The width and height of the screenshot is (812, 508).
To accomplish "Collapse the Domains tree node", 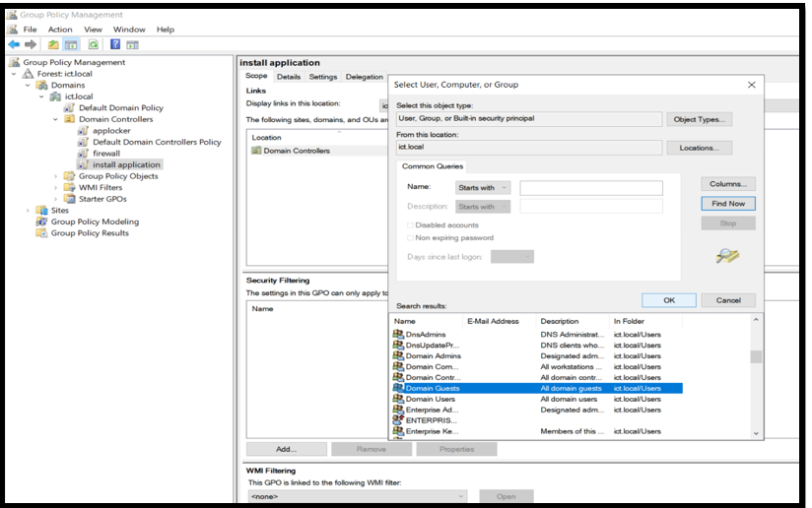I will point(28,85).
